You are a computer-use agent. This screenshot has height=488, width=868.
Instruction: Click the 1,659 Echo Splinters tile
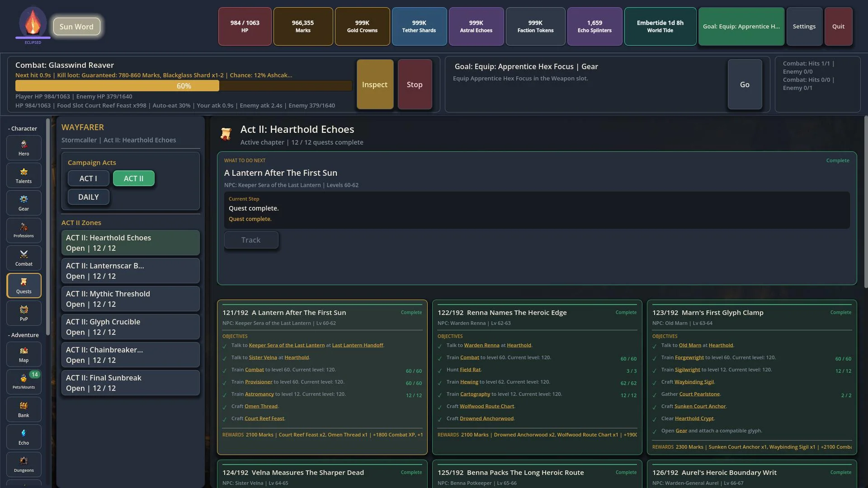point(594,26)
